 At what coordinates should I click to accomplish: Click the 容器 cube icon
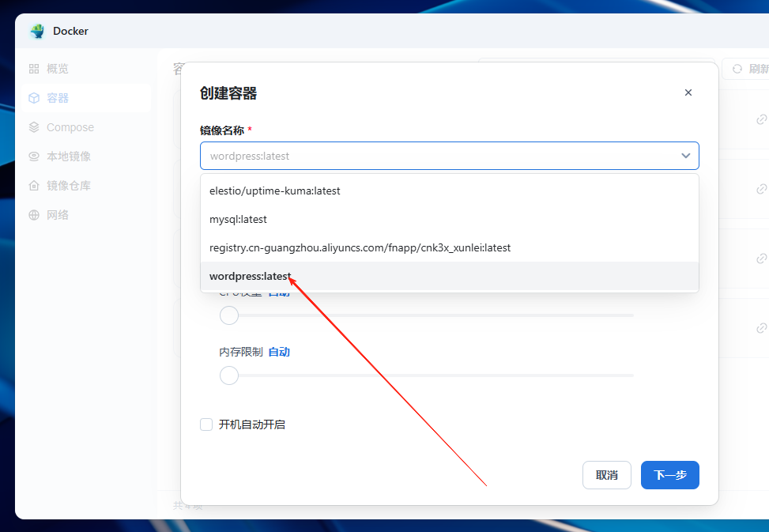[34, 98]
